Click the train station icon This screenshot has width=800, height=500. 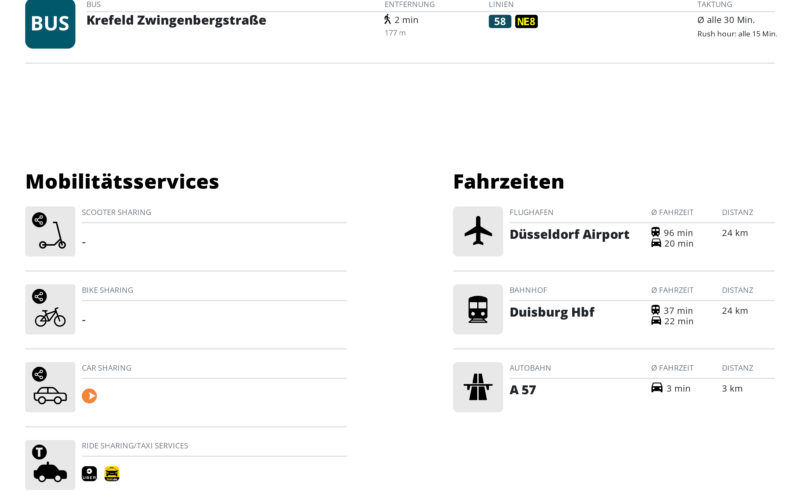478,309
